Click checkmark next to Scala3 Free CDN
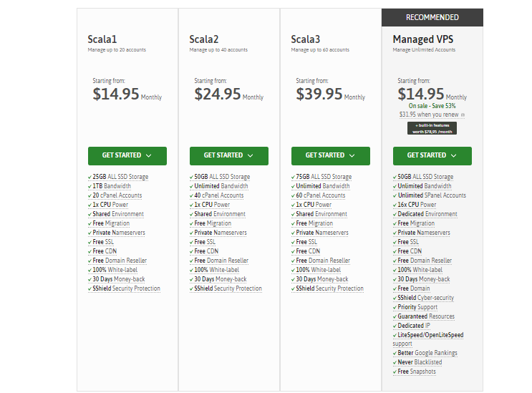This screenshot has width=532, height=393. tap(293, 251)
